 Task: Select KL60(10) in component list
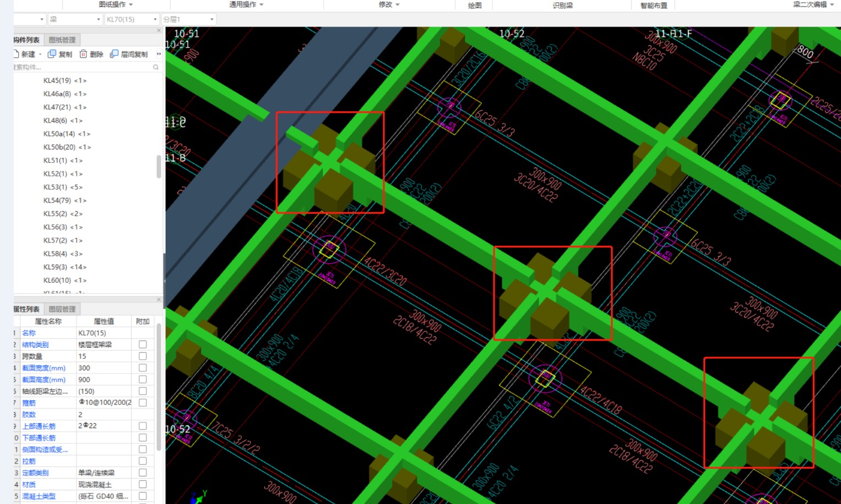coord(65,280)
